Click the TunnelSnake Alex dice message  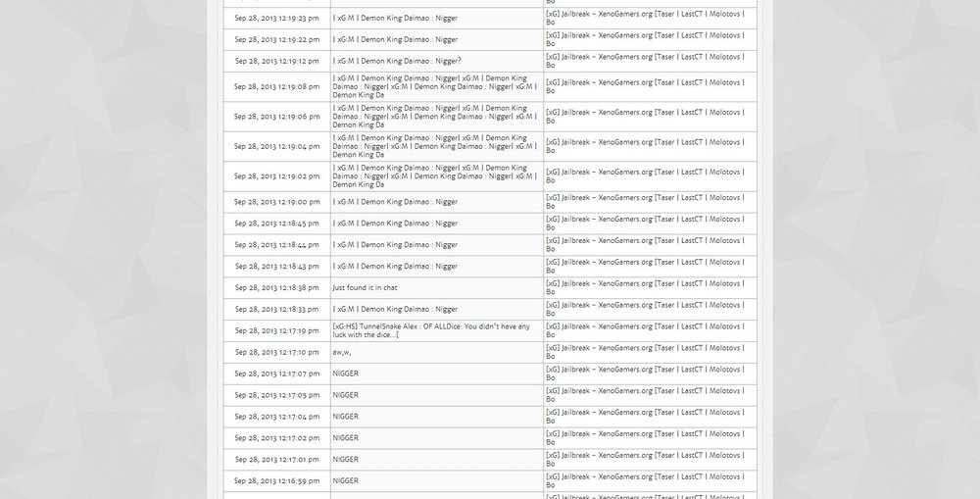point(431,330)
